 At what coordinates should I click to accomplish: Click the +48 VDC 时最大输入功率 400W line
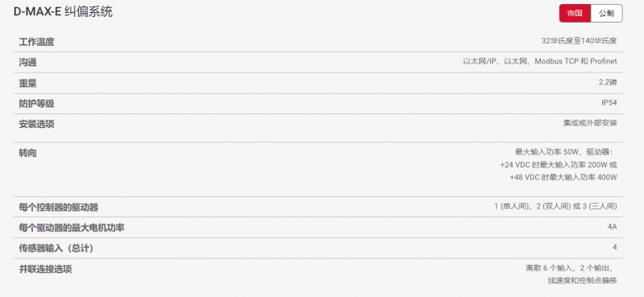coord(563,177)
